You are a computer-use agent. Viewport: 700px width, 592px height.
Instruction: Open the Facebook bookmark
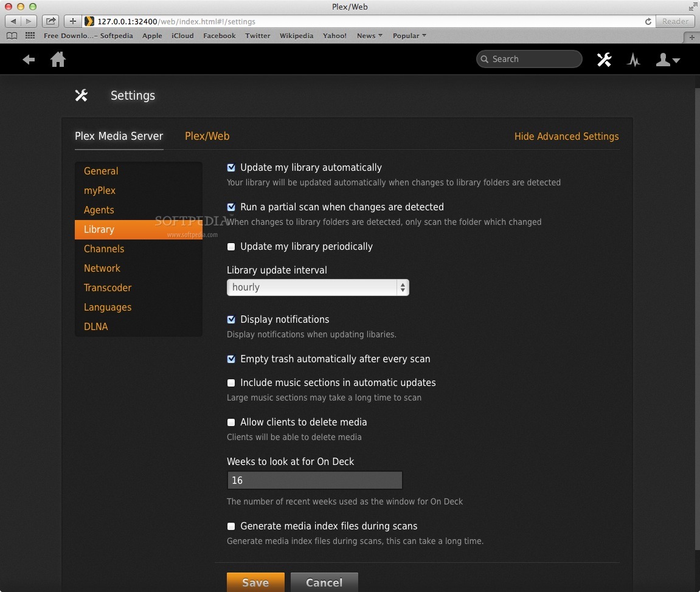219,36
